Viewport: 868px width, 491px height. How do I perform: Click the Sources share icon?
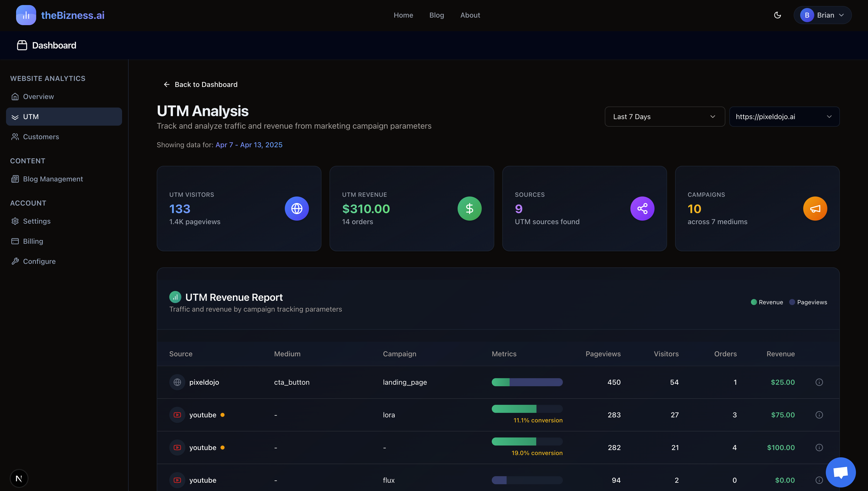[x=642, y=208]
